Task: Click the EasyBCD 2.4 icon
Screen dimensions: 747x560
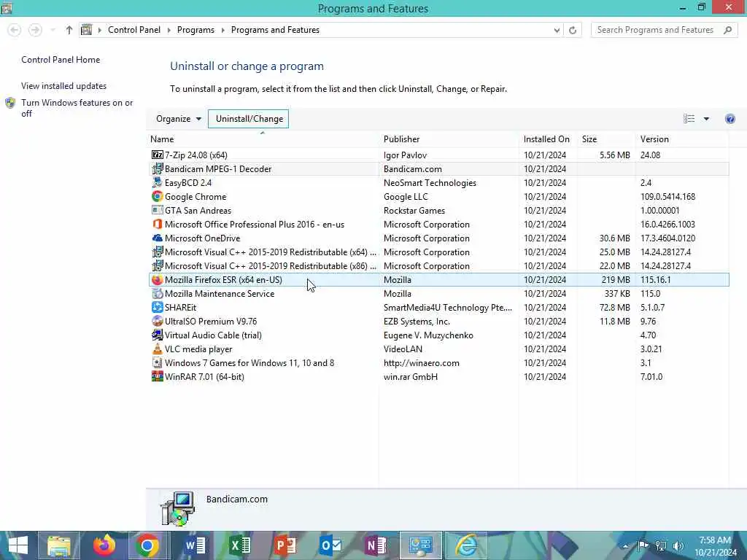Action: (x=158, y=182)
